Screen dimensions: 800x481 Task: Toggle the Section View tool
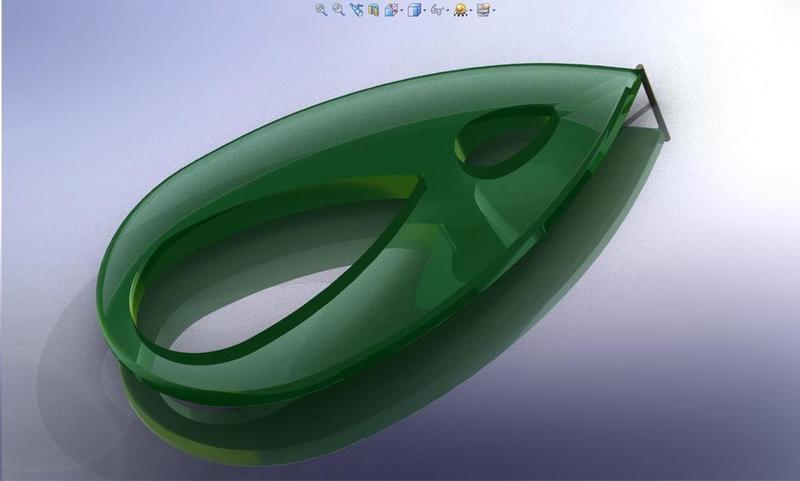(373, 10)
